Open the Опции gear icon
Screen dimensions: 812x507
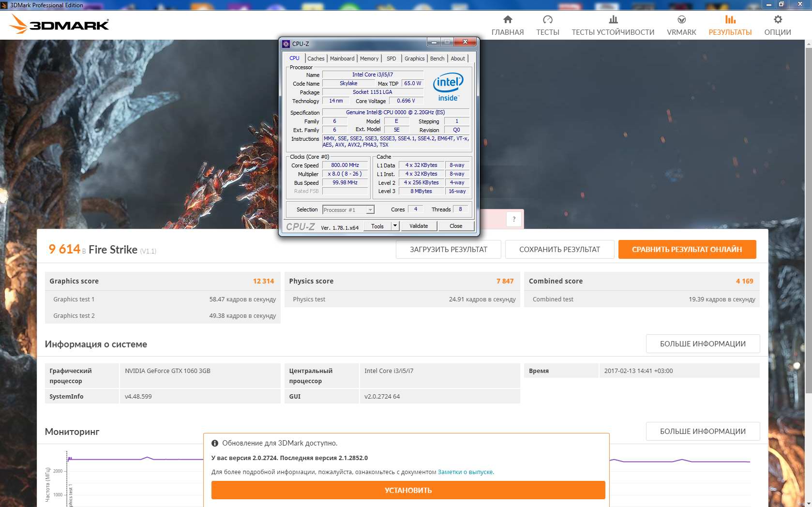pos(778,19)
